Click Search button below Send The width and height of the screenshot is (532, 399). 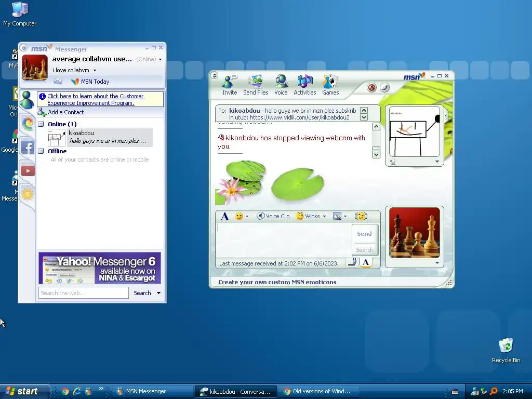tap(364, 250)
